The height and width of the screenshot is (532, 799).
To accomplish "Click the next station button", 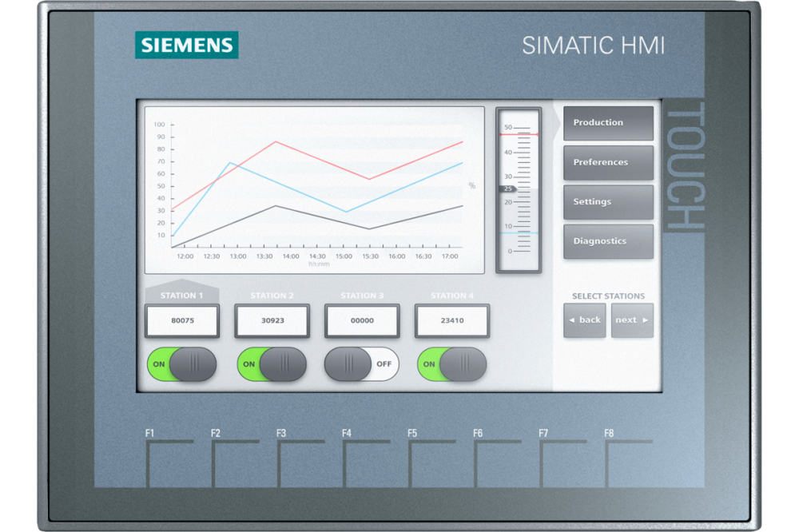I will 632,320.
